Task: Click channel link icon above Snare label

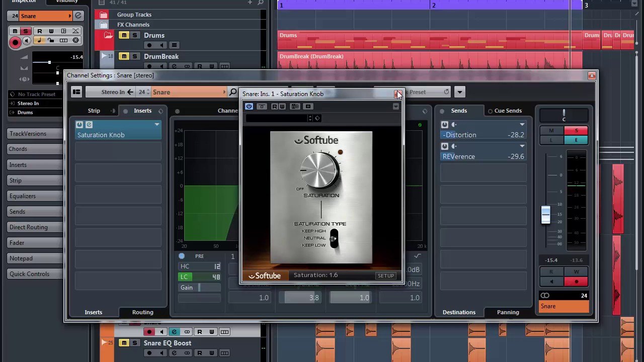Action: (x=545, y=296)
